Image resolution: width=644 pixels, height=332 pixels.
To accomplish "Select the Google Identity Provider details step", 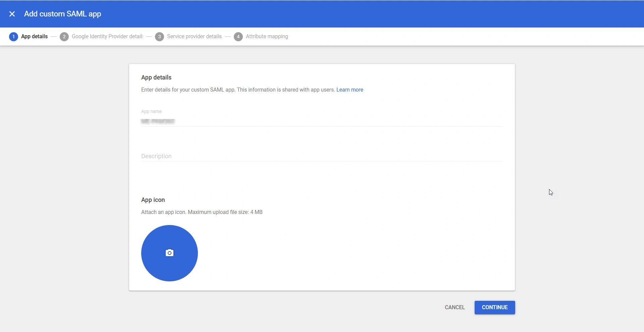I will click(x=107, y=37).
